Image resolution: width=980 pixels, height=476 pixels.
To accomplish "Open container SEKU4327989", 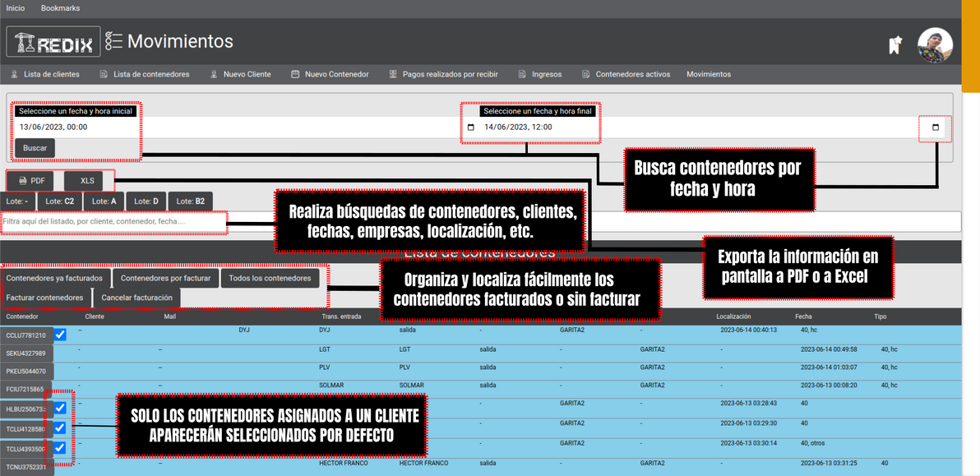I will [26, 354].
